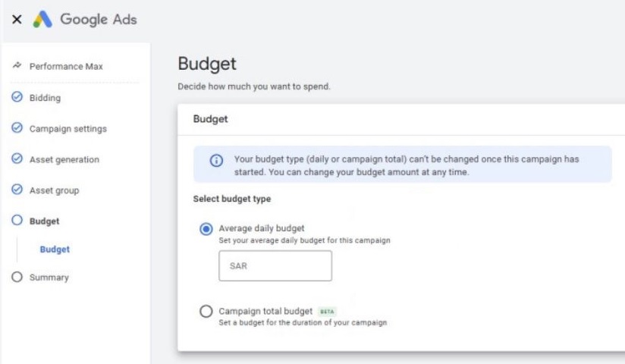Viewport: 625px width, 364px height.
Task: Click the Campaign settings checkmark icon
Action: [x=17, y=128]
